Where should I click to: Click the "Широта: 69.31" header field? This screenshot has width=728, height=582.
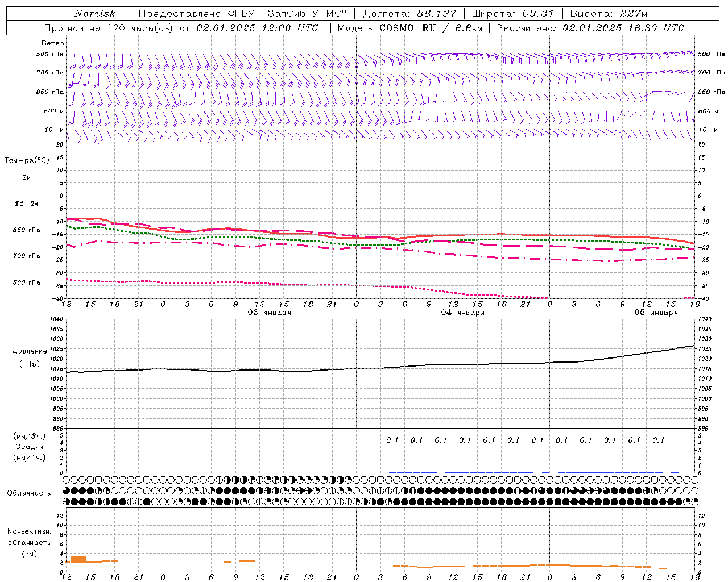[513, 14]
